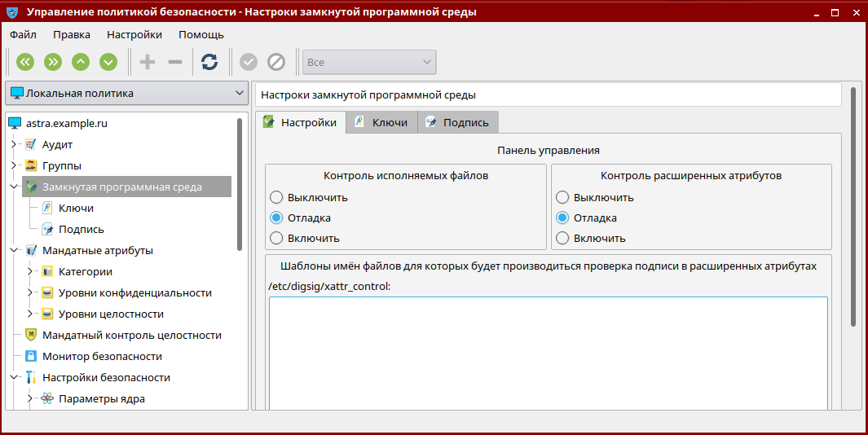Collapse the Настройки безопасности node
This screenshot has height=435, width=868.
tap(15, 377)
